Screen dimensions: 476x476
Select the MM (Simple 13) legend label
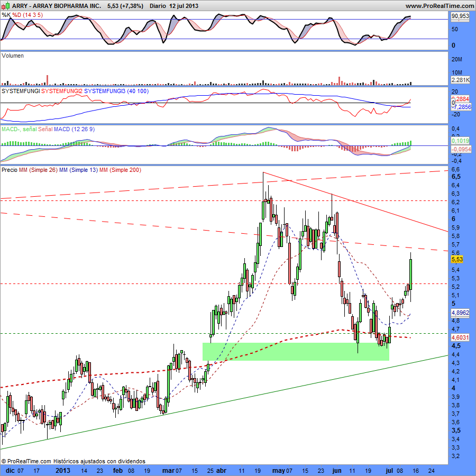coord(79,170)
